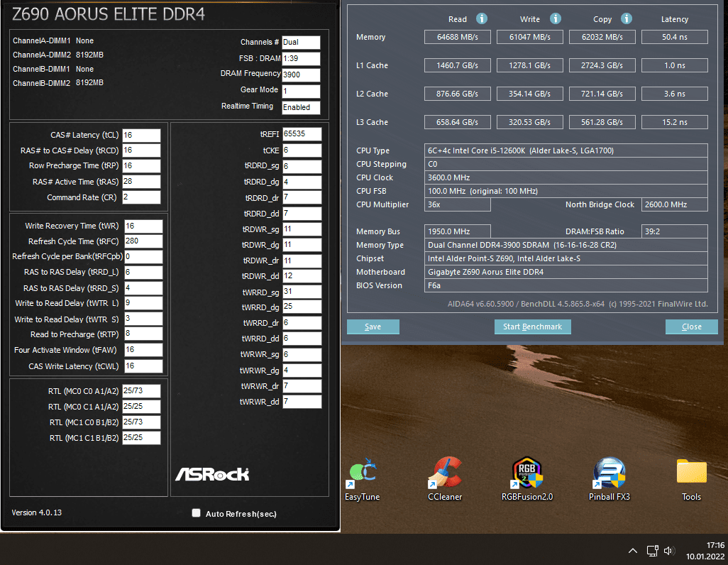Open EasyTune desktop shortcut
728x565 pixels.
(x=362, y=479)
